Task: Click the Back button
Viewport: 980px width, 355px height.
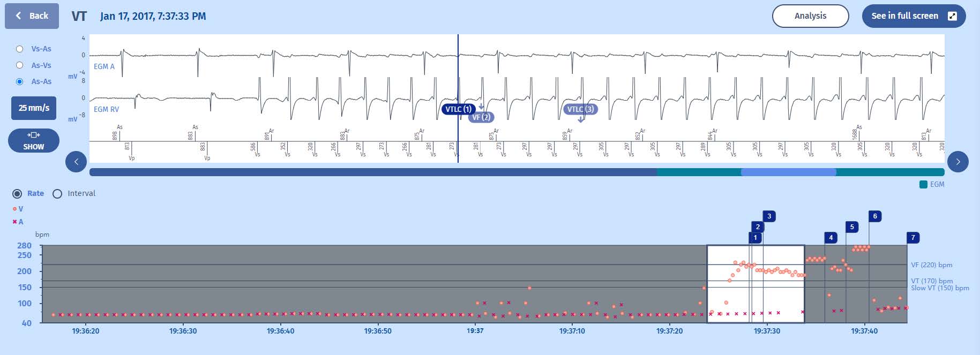Action: [x=32, y=16]
